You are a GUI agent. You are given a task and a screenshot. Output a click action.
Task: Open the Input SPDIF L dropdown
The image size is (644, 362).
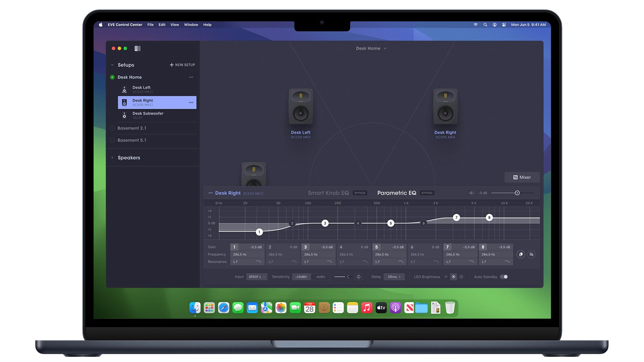[x=257, y=277]
